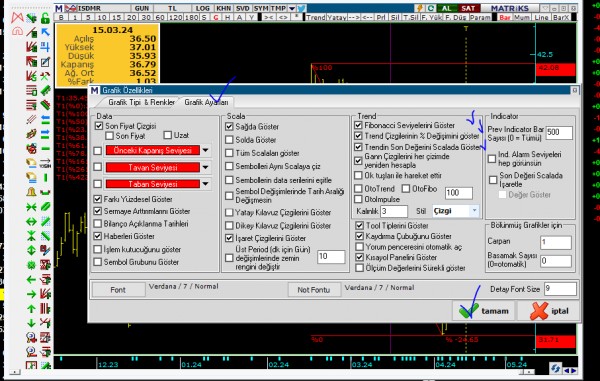Open the top toolbar dropdown arrow beside TMP
600x381 pixels.
pyautogui.click(x=292, y=8)
